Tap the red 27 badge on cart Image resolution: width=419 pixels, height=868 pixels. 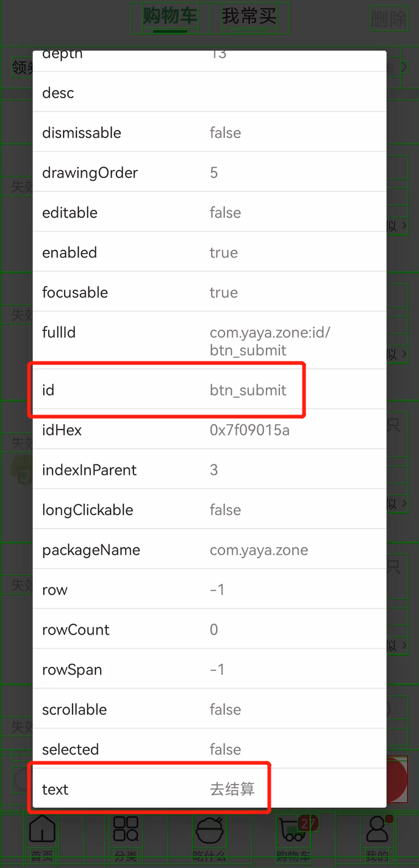(308, 824)
